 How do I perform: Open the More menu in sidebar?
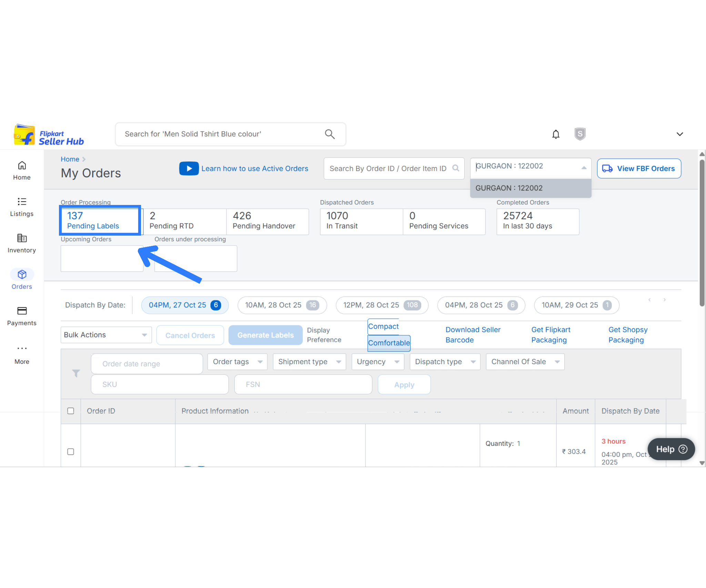22,354
